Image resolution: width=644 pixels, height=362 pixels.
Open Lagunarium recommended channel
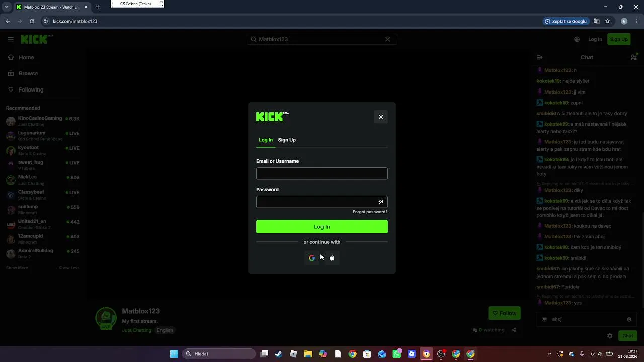point(43,136)
